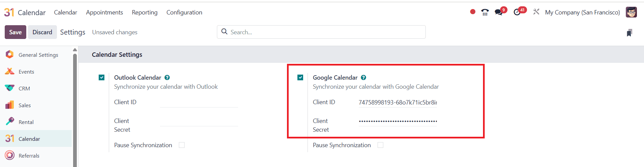Click the Outlook Calendar help question icon
This screenshot has height=167, width=644.
(x=167, y=78)
